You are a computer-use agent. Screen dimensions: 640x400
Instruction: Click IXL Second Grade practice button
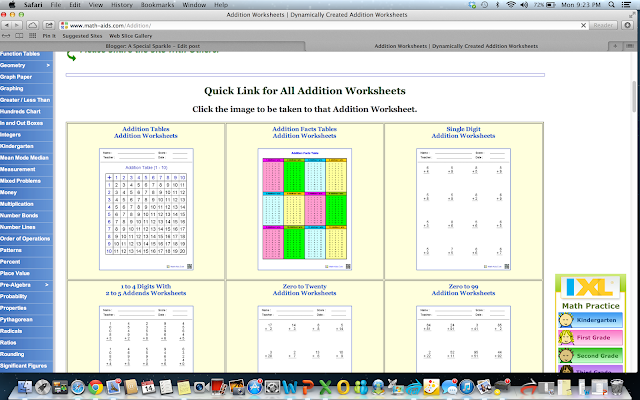590,356
